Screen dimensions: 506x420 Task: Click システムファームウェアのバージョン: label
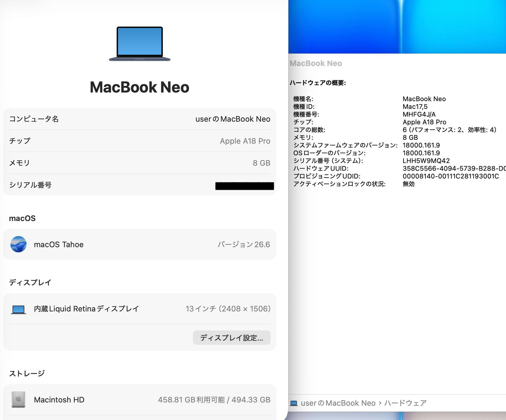tap(346, 145)
